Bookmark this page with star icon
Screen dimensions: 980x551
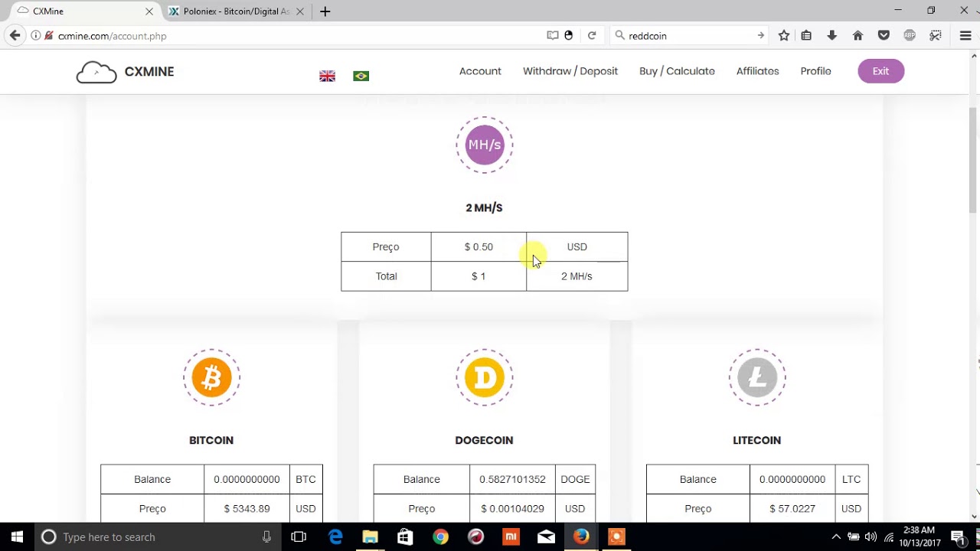[784, 35]
